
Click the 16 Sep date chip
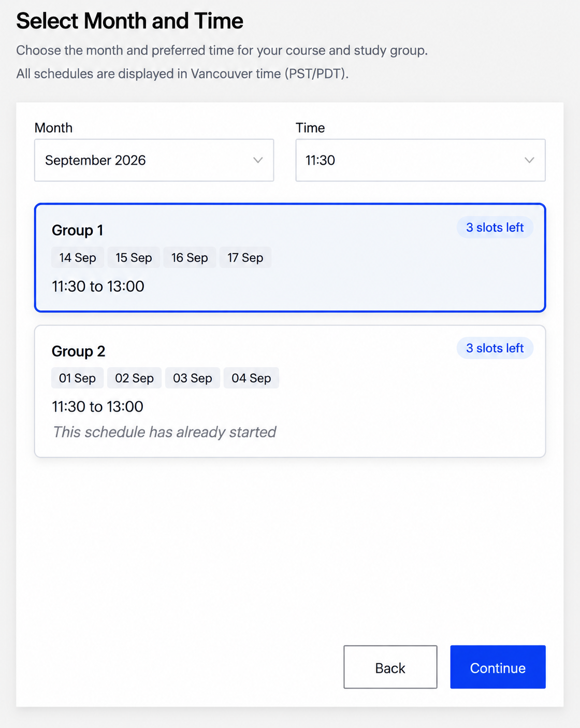(x=190, y=258)
